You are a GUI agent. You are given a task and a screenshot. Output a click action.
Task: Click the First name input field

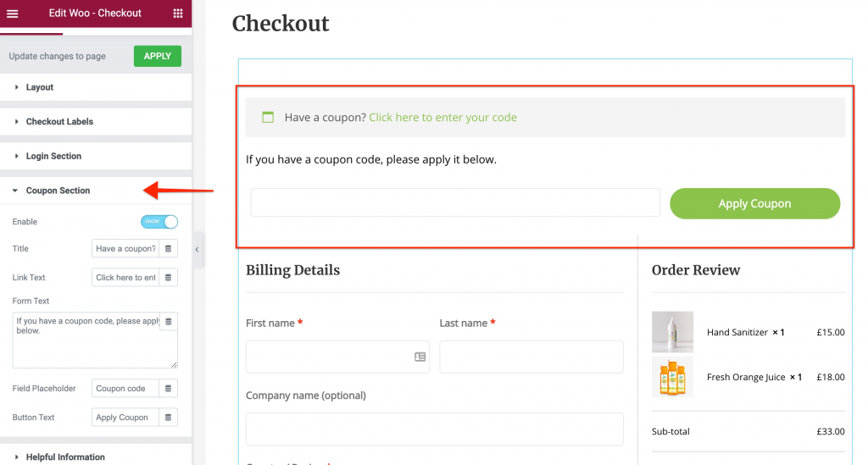click(x=337, y=357)
